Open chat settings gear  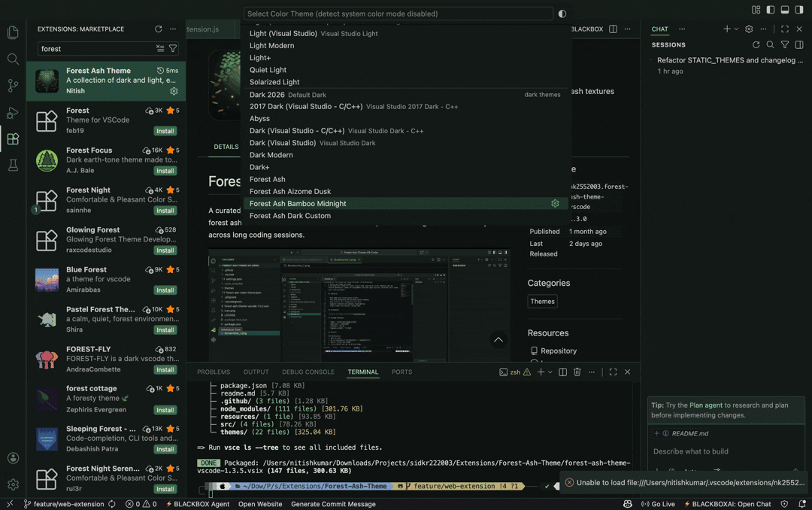749,29
